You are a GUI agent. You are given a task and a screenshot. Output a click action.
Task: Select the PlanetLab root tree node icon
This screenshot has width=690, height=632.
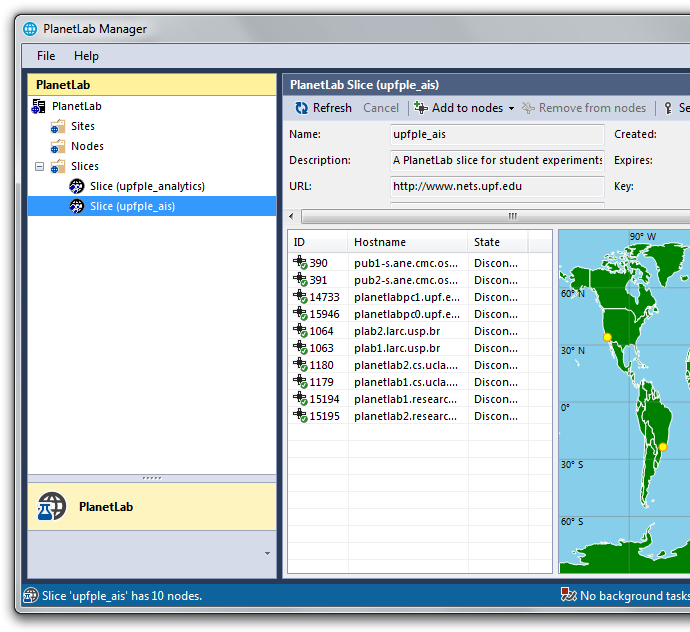coord(38,107)
